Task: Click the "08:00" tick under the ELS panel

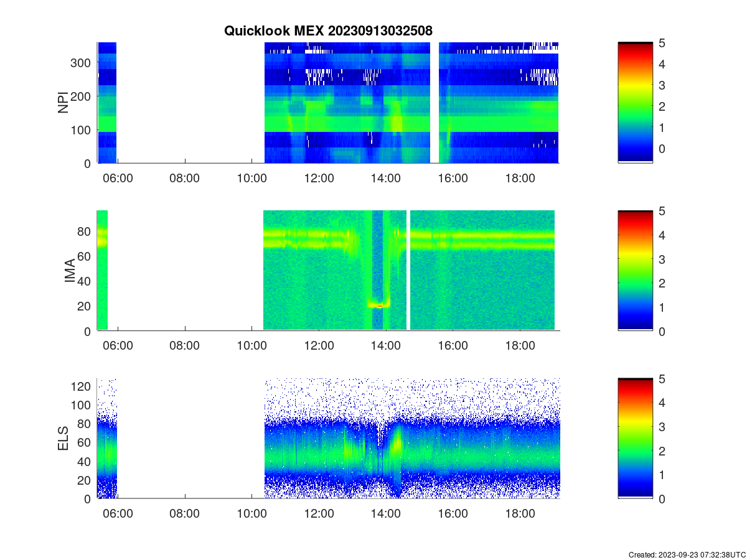Action: pyautogui.click(x=185, y=513)
